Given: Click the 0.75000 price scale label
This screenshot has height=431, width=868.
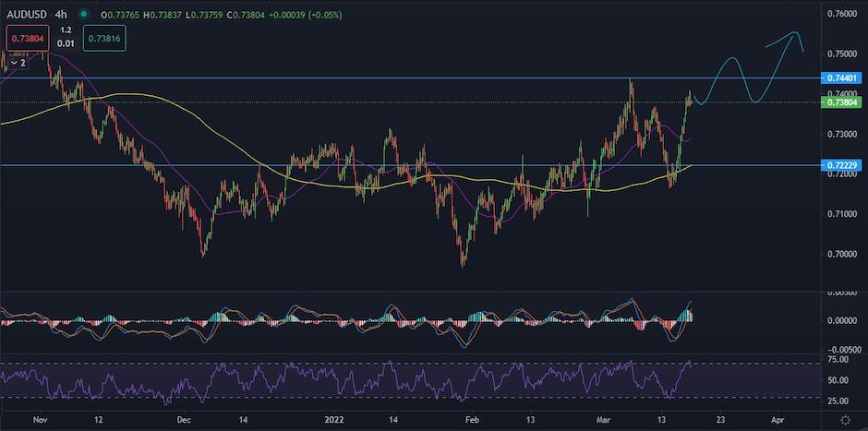Looking at the screenshot, I should [842, 54].
